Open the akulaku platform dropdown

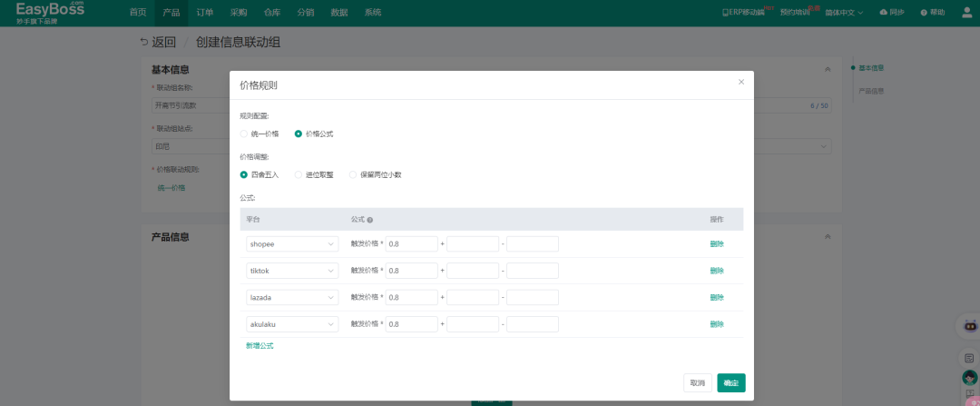click(292, 324)
